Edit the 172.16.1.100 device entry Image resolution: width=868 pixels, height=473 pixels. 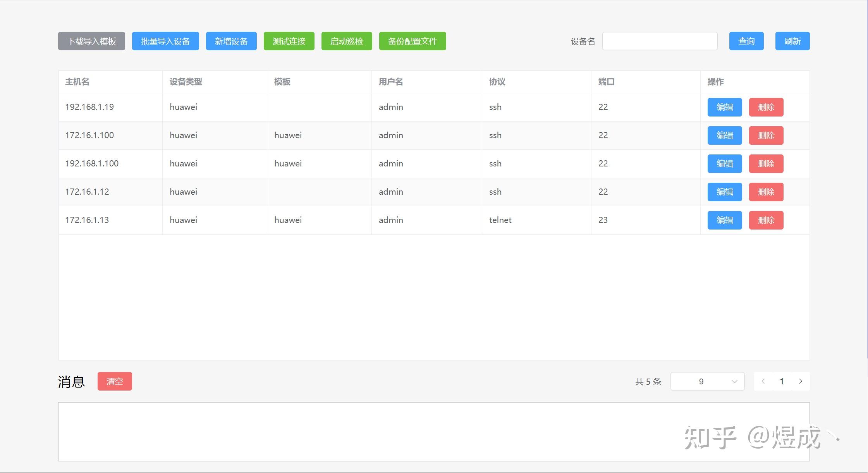725,135
